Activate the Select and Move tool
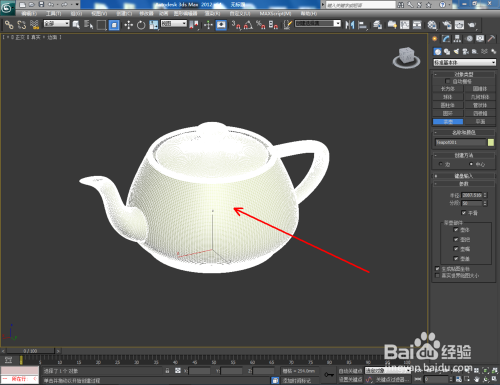 (x=128, y=25)
